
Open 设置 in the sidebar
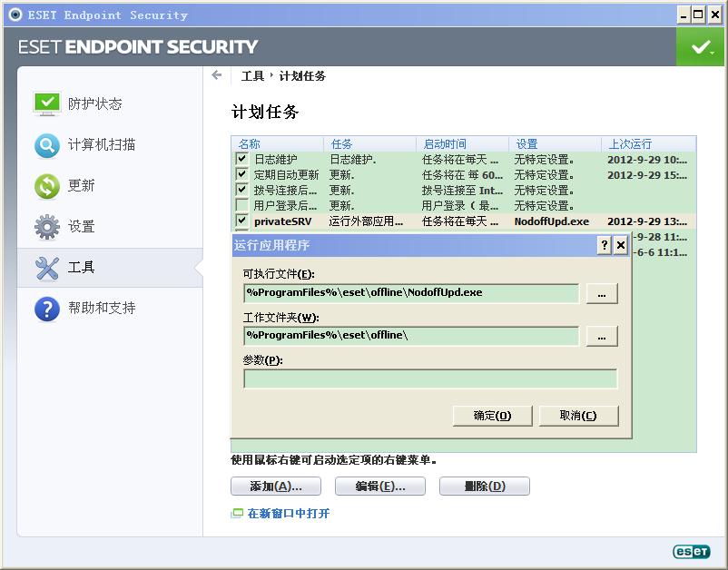pyautogui.click(x=82, y=227)
